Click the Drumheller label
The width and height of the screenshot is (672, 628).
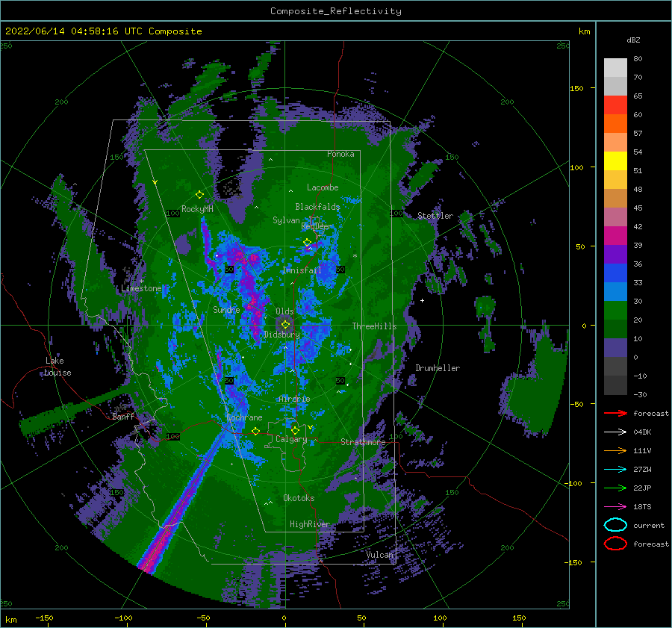(x=438, y=368)
